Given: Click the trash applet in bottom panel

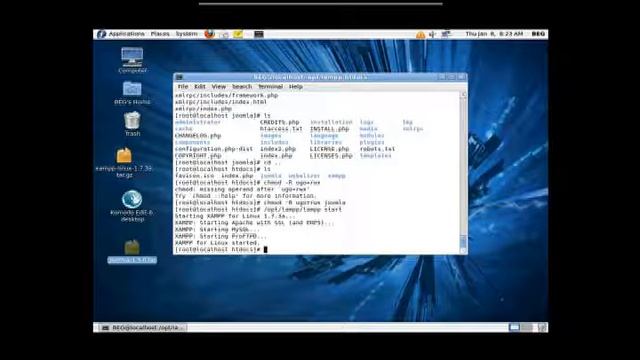Looking at the screenshot, I should click(542, 327).
